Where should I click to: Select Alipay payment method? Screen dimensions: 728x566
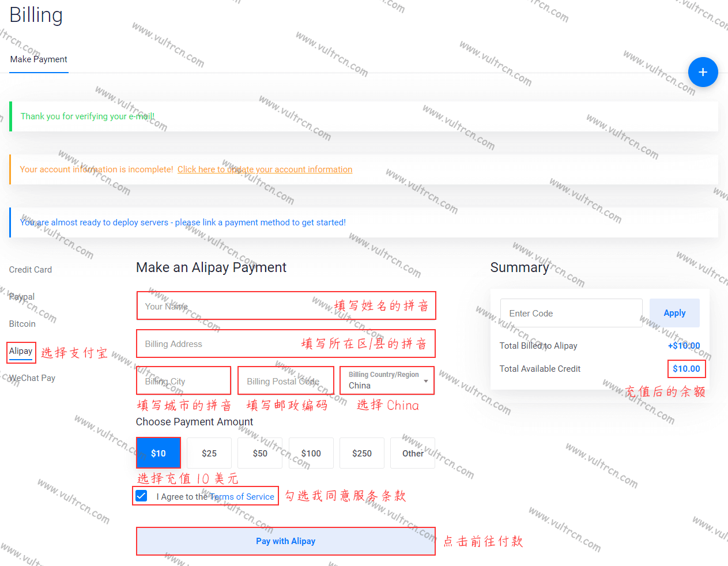(21, 351)
